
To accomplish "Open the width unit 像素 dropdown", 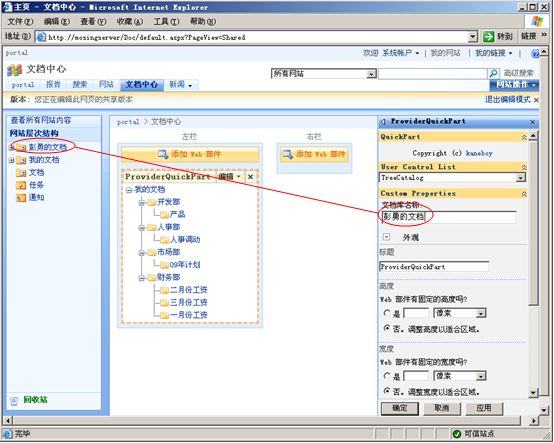I will pyautogui.click(x=481, y=376).
